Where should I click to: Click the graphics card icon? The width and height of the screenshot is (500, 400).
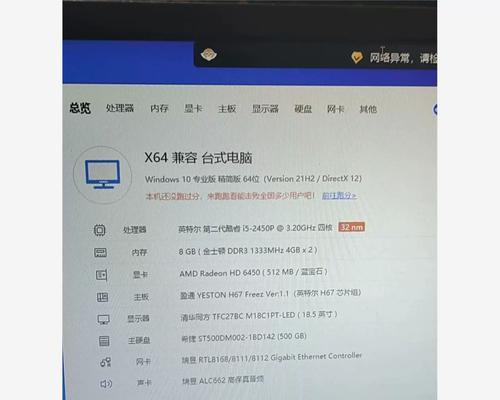coord(101,275)
